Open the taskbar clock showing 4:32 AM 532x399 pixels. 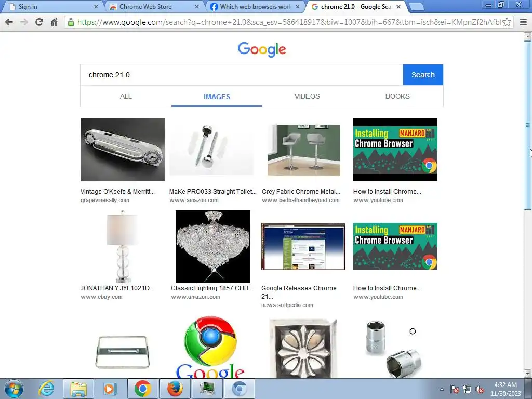pyautogui.click(x=506, y=389)
